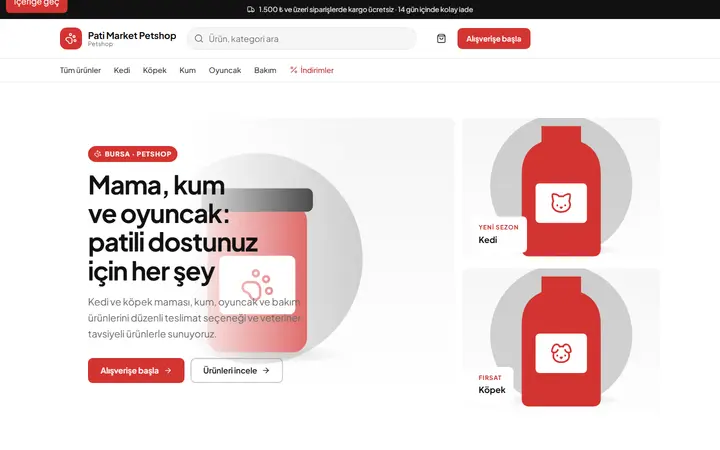
Task: Open the Yeni Sezon Kedi card
Action: coord(561,188)
